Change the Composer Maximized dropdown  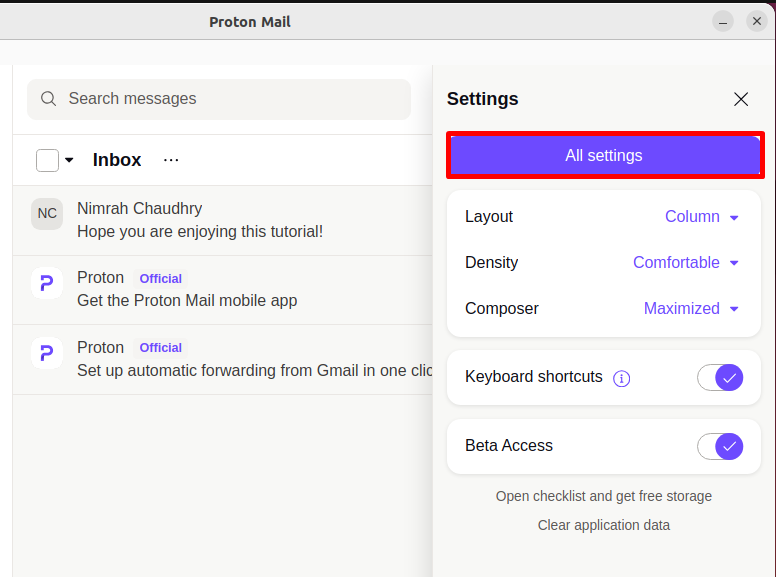691,309
